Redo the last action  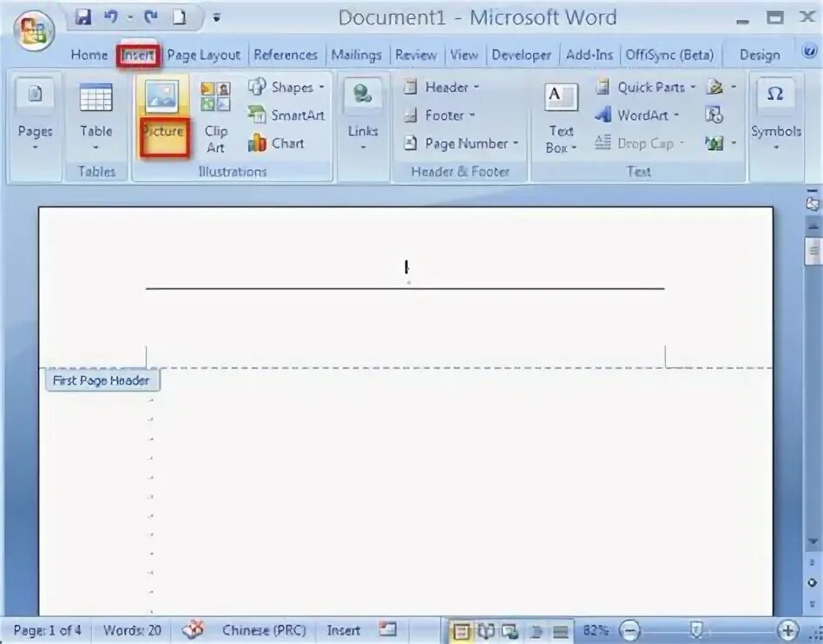151,16
